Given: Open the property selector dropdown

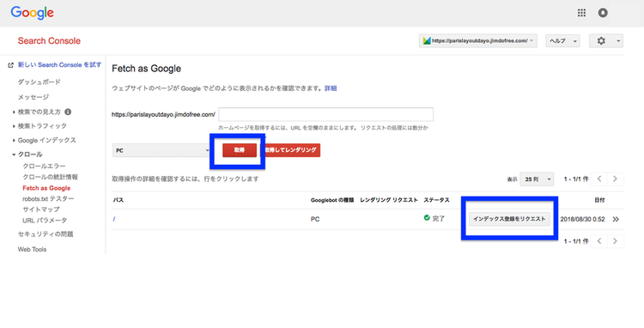Looking at the screenshot, I should coord(478,40).
